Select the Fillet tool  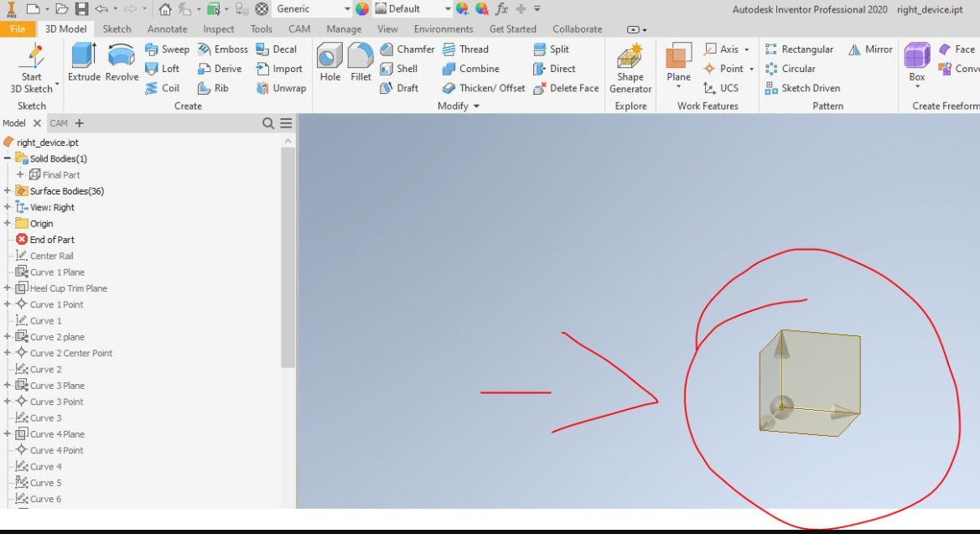click(360, 63)
